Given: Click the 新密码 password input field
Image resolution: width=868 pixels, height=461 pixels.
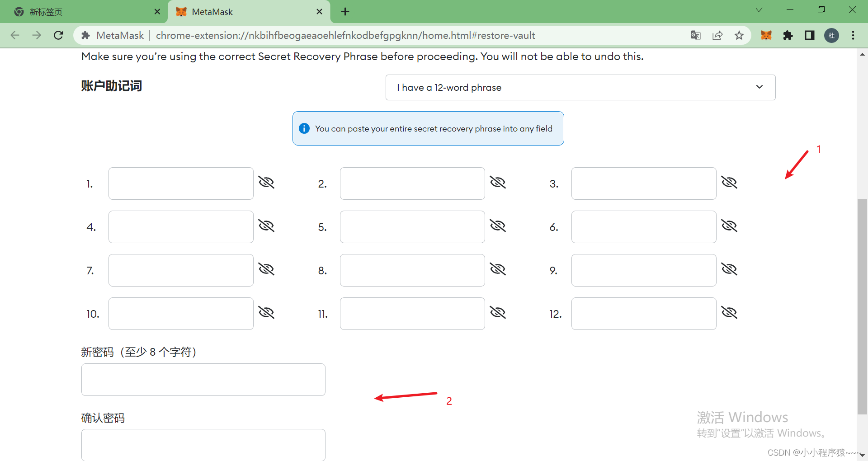Looking at the screenshot, I should click(x=203, y=379).
